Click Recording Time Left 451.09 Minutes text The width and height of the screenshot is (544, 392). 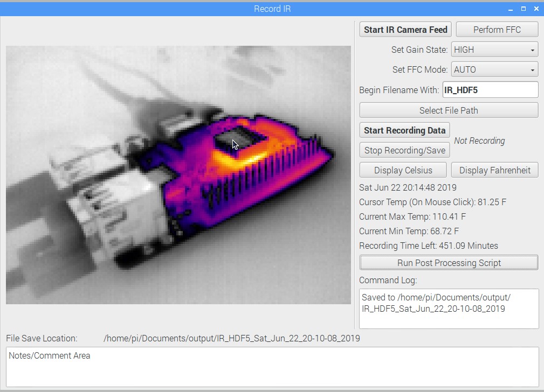[x=429, y=246]
